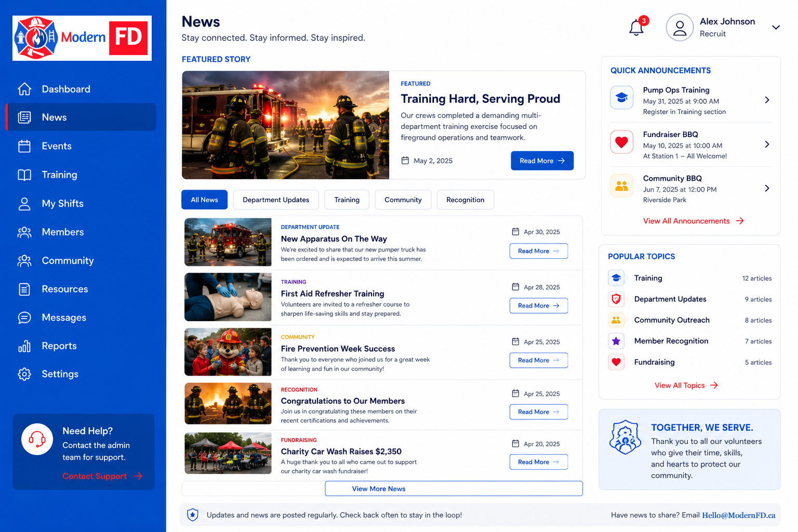Click the Community sidebar icon
Viewport: 798px width, 532px height.
(x=24, y=261)
